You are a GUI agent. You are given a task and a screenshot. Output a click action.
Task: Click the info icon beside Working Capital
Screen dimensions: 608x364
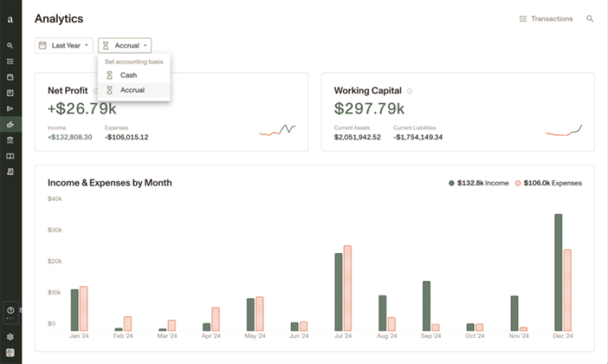[x=410, y=91]
